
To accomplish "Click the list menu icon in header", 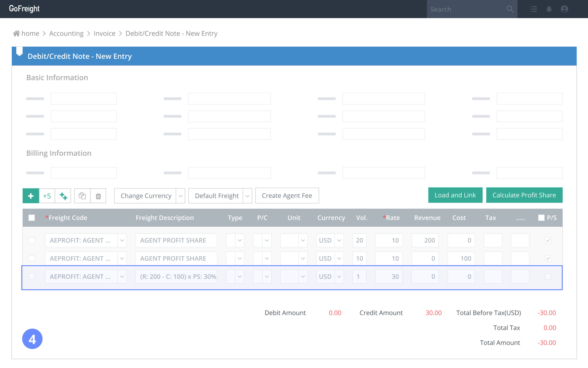I will pos(534,9).
